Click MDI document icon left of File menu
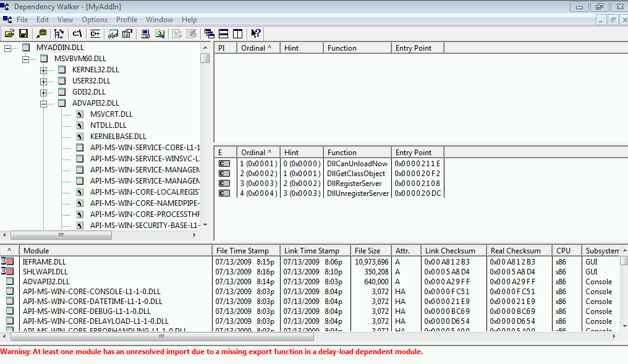628x364 pixels. click(x=7, y=20)
